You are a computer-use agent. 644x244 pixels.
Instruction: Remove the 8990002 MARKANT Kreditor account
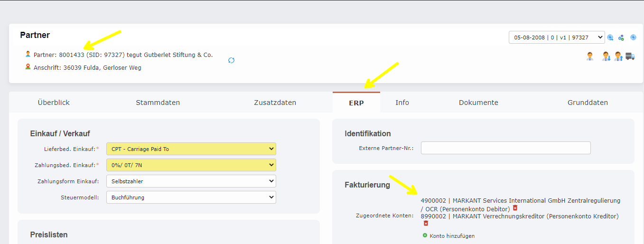pyautogui.click(x=426, y=223)
